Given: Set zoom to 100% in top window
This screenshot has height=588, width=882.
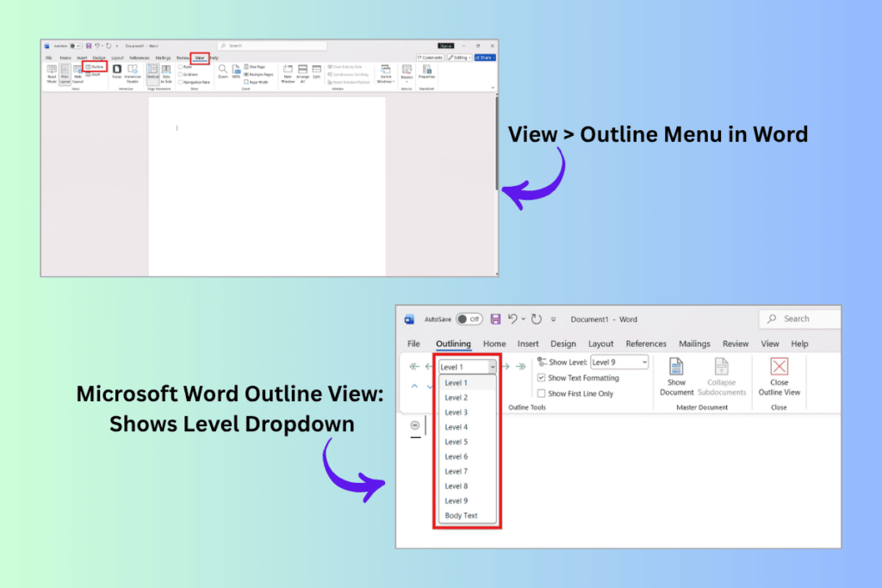Looking at the screenshot, I should [236, 71].
